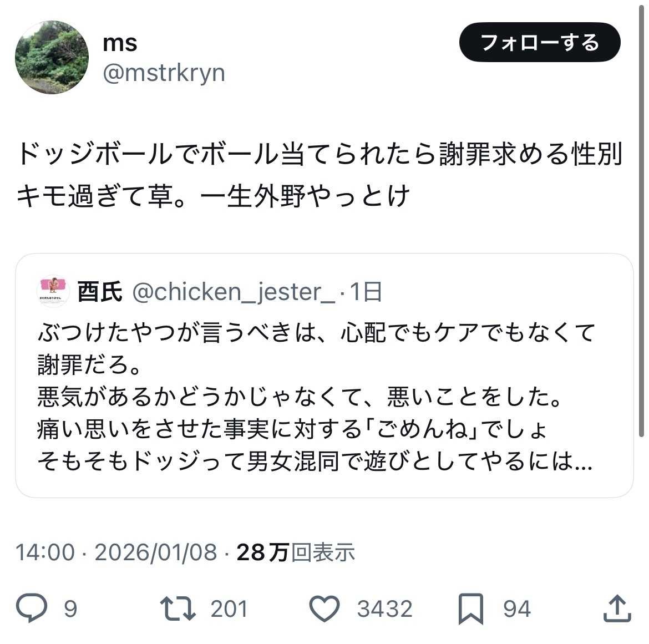Viewport: 649px width, 644px height.
Task: Like the post with the heart icon
Action: click(x=324, y=608)
